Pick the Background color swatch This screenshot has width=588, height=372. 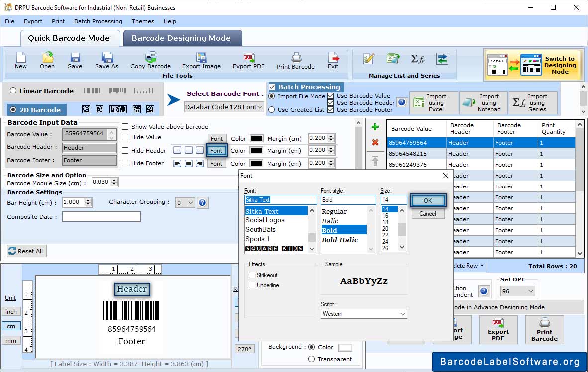(x=345, y=347)
